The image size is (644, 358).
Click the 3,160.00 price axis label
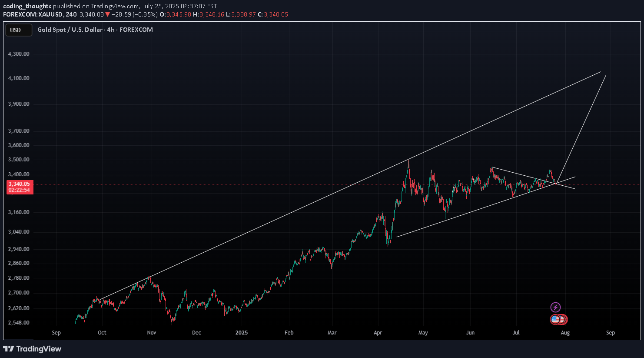(x=19, y=212)
